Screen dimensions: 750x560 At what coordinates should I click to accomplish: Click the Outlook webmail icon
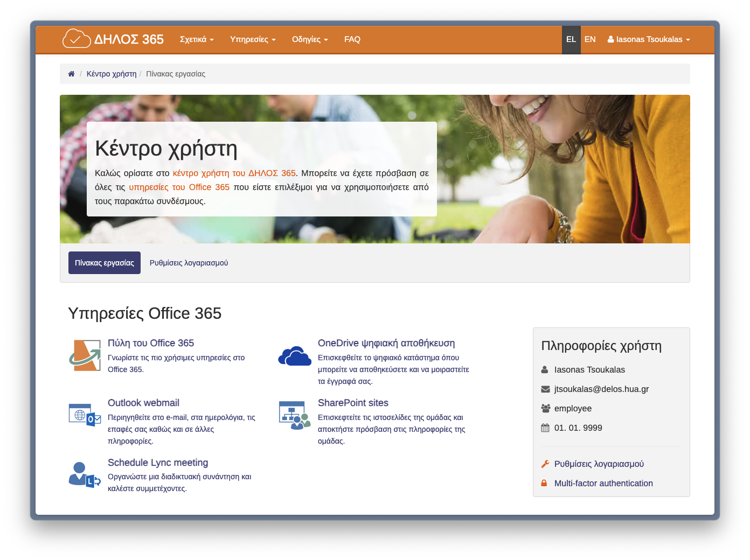[x=85, y=415]
